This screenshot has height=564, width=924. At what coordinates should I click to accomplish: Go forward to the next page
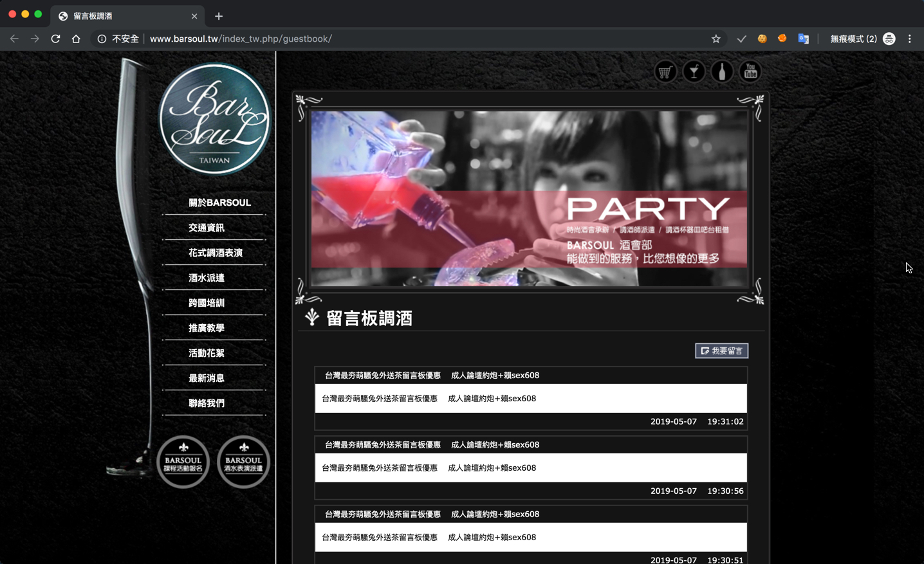[35, 39]
